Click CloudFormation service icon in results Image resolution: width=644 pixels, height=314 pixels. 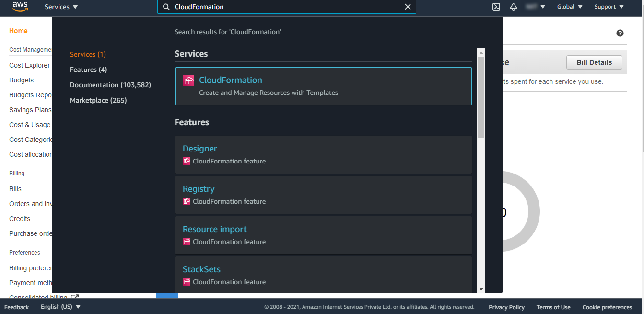click(188, 81)
